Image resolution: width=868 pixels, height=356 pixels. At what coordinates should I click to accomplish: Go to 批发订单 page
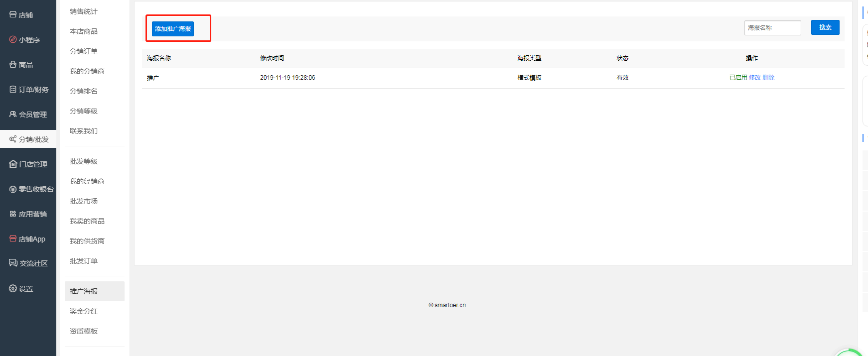pyautogui.click(x=84, y=261)
